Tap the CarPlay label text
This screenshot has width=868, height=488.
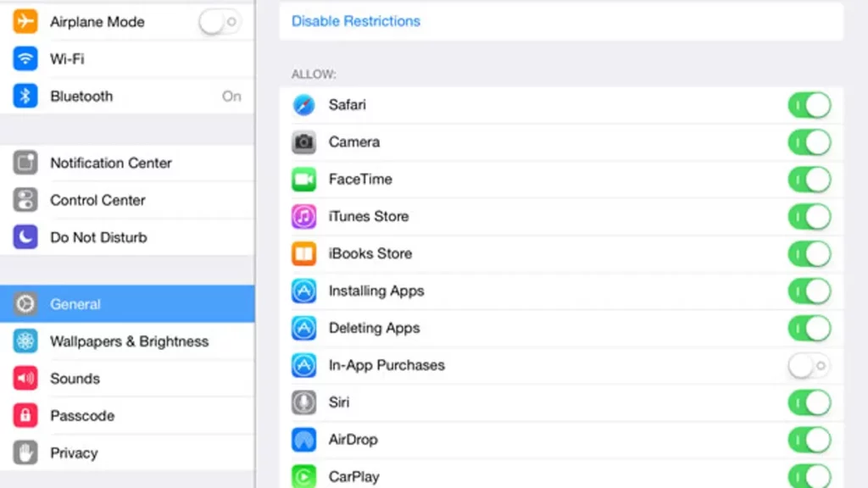354,477
